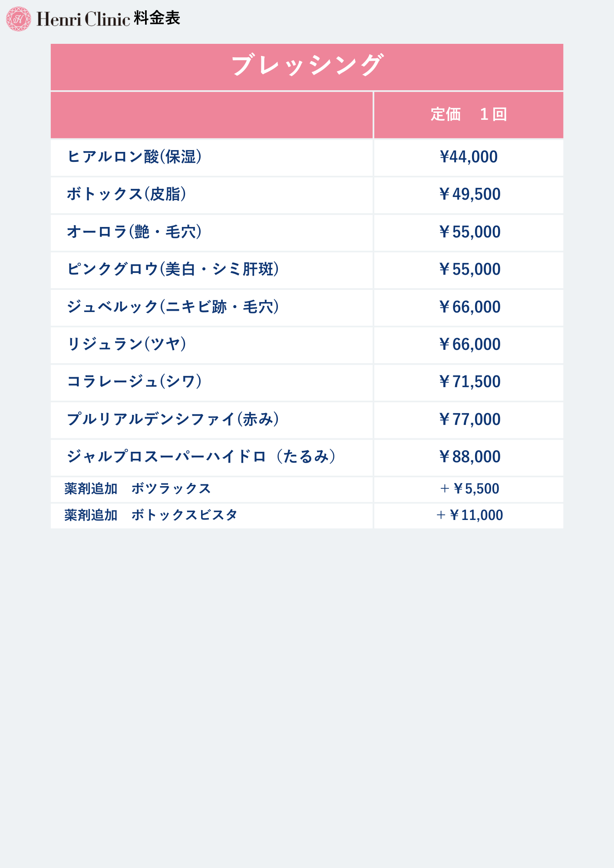
Task: Click the Henri Clinic title text
Action: pyautogui.click(x=83, y=19)
